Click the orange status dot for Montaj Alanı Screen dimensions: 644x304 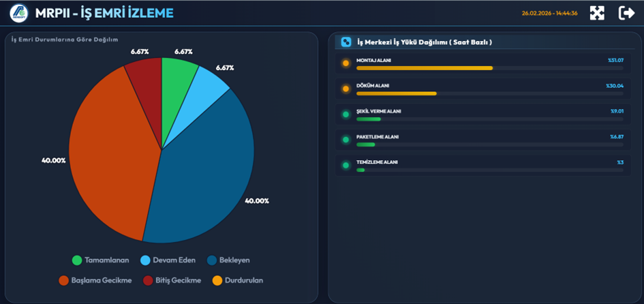[346, 63]
